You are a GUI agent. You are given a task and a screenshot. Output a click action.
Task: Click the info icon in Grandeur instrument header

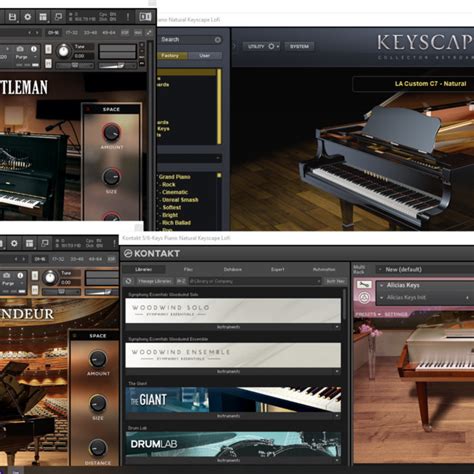[20, 275]
